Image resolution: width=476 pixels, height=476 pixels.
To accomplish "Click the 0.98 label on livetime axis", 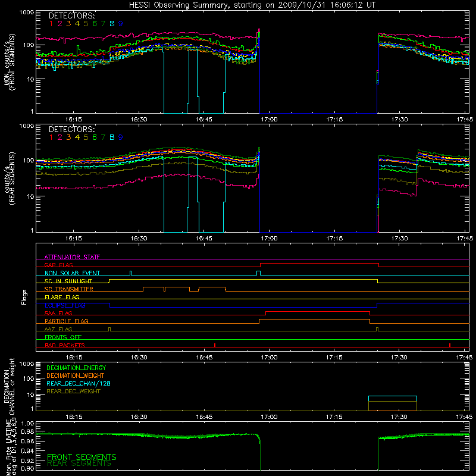I will [x=27, y=433].
